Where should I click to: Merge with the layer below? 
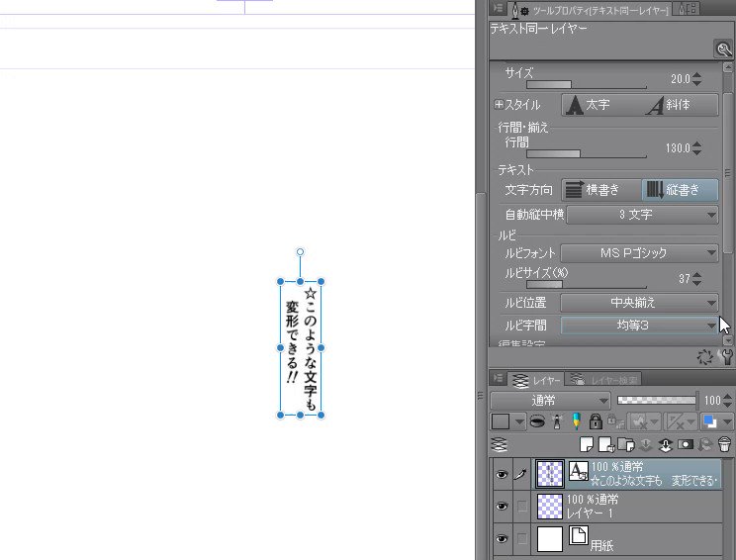[x=666, y=444]
